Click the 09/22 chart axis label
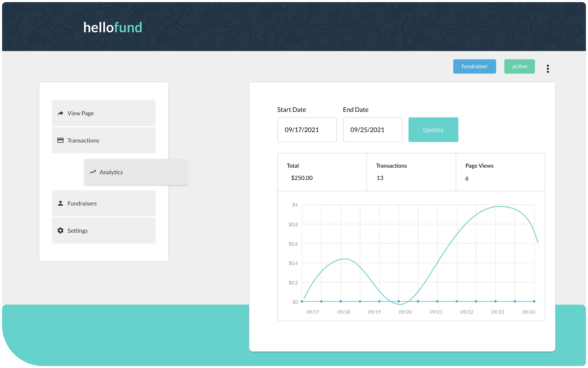The height and width of the screenshot is (368, 588). tap(467, 312)
